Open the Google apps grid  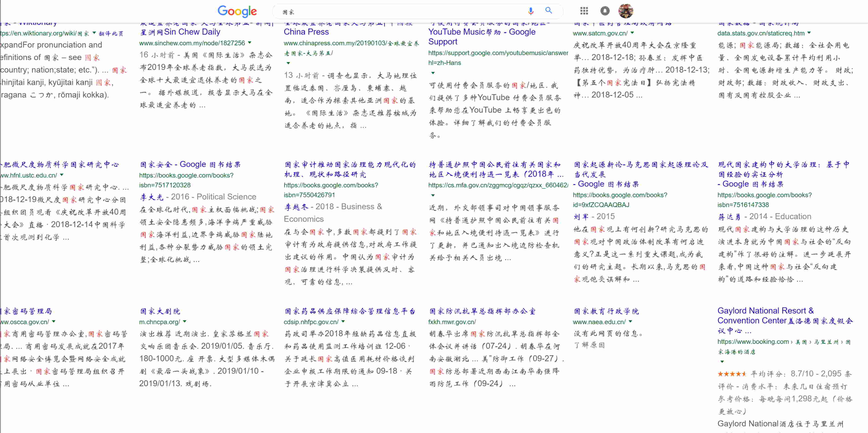(584, 11)
